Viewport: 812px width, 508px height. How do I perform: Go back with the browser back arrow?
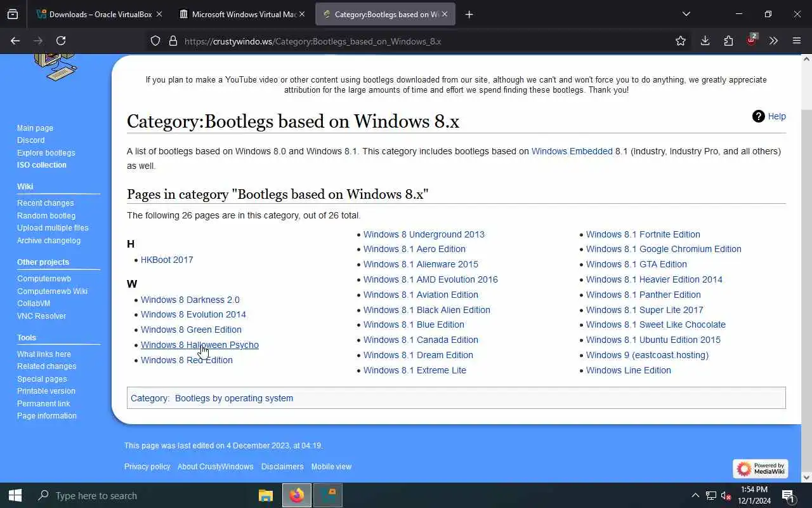point(15,41)
